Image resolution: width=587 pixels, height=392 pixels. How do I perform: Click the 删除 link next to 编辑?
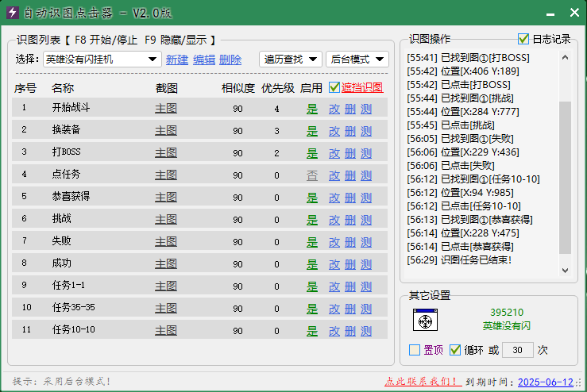coord(230,60)
